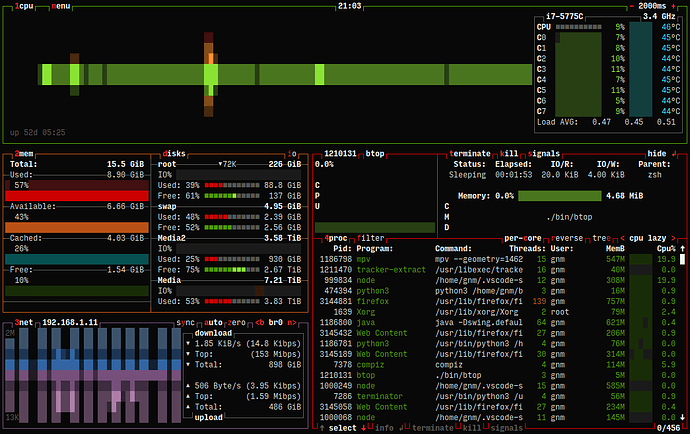Toggle per-core process CPU usage

tap(523, 238)
